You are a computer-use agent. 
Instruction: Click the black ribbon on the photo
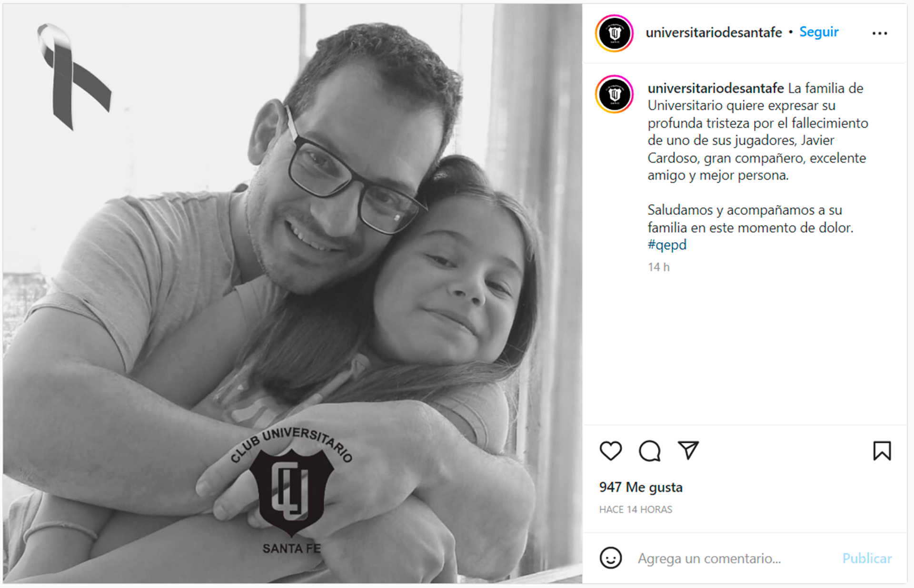coord(74,76)
